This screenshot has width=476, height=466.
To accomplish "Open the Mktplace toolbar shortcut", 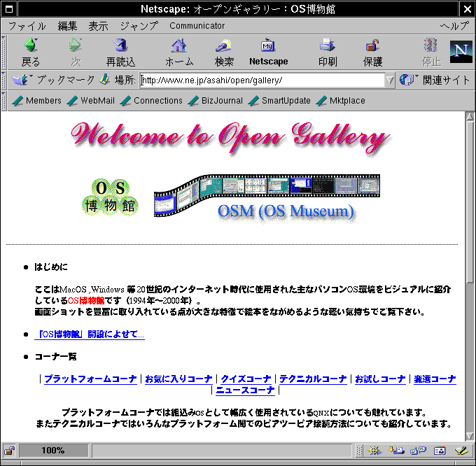I will [341, 101].
